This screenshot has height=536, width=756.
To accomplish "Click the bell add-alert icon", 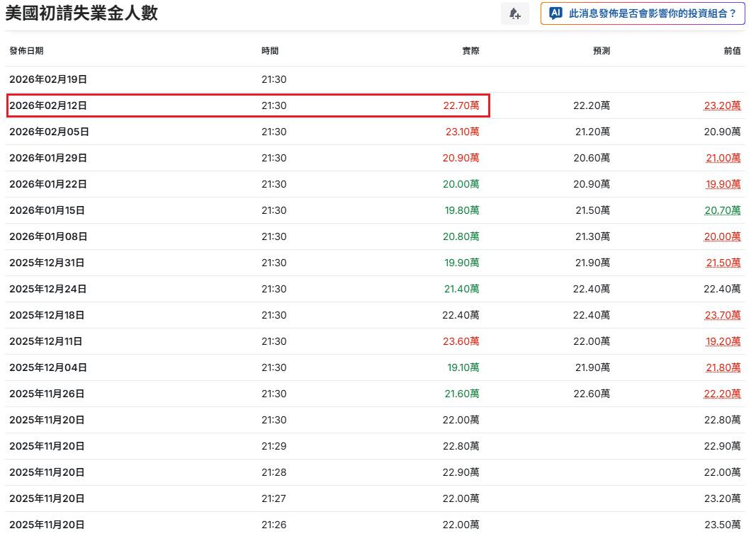I will [514, 13].
